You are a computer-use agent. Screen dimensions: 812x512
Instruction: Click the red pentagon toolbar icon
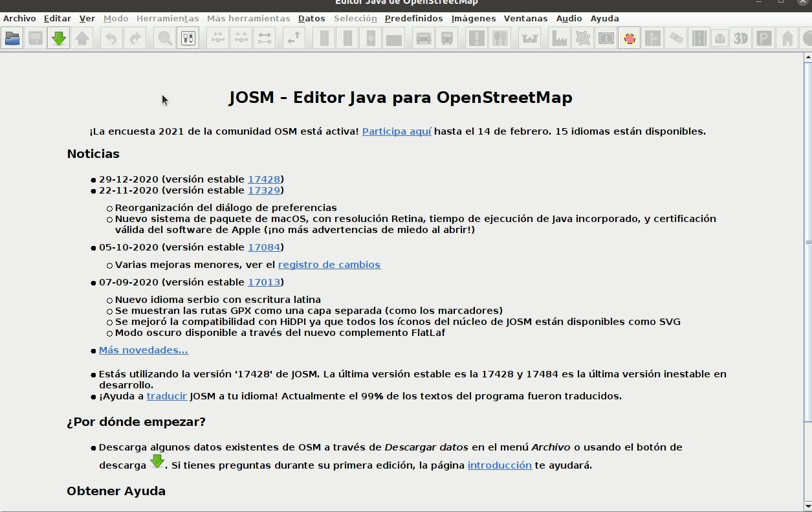pyautogui.click(x=630, y=39)
